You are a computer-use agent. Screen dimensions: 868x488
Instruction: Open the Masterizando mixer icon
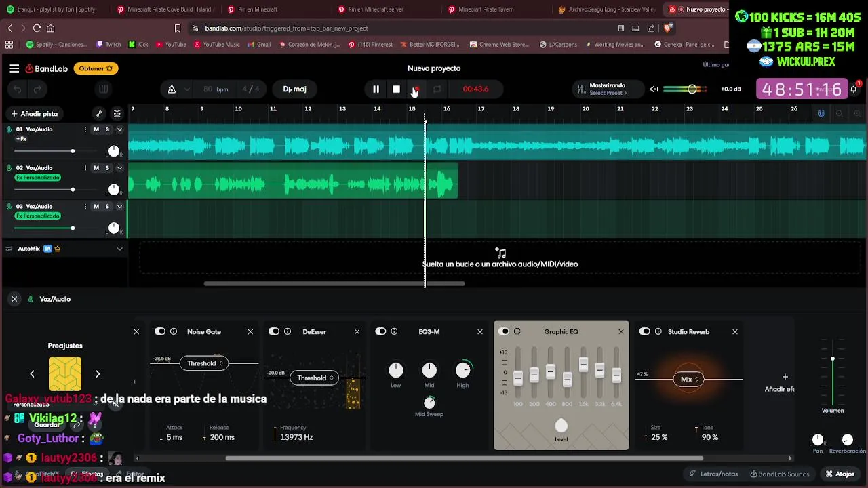(581, 89)
